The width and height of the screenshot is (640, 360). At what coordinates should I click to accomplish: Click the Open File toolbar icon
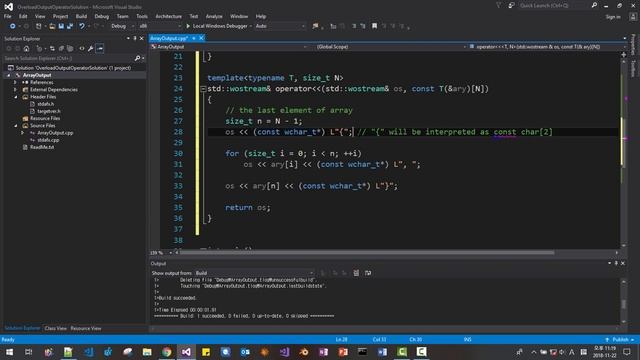52,26
